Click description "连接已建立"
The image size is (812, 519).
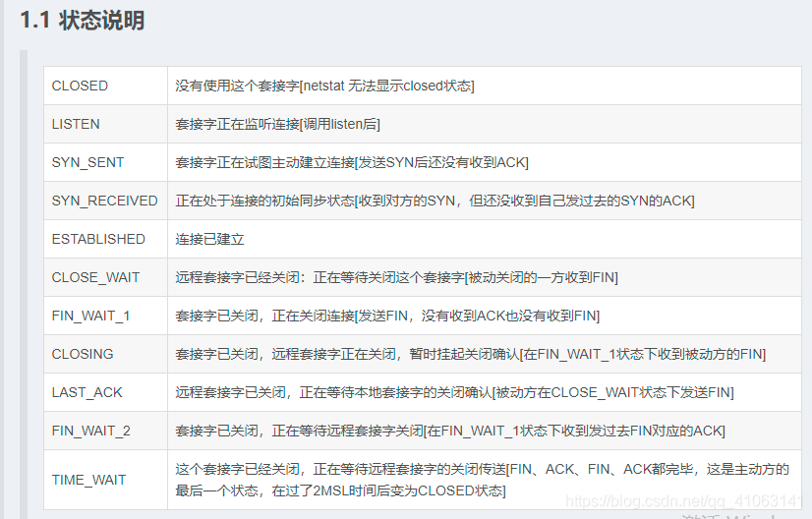[209, 239]
